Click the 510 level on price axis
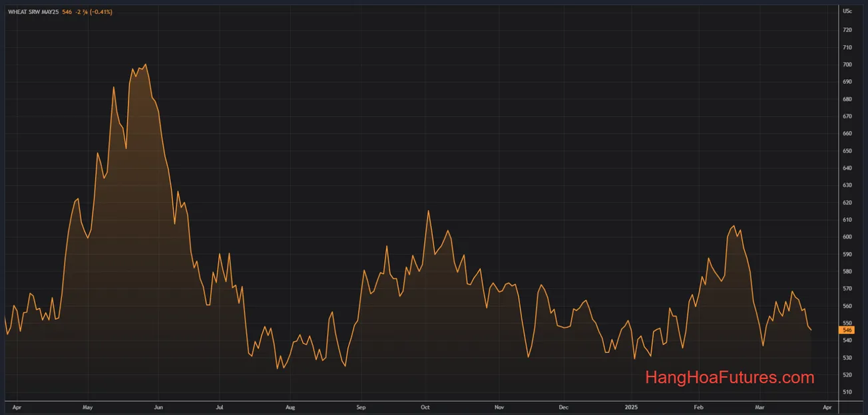 pyautogui.click(x=847, y=392)
